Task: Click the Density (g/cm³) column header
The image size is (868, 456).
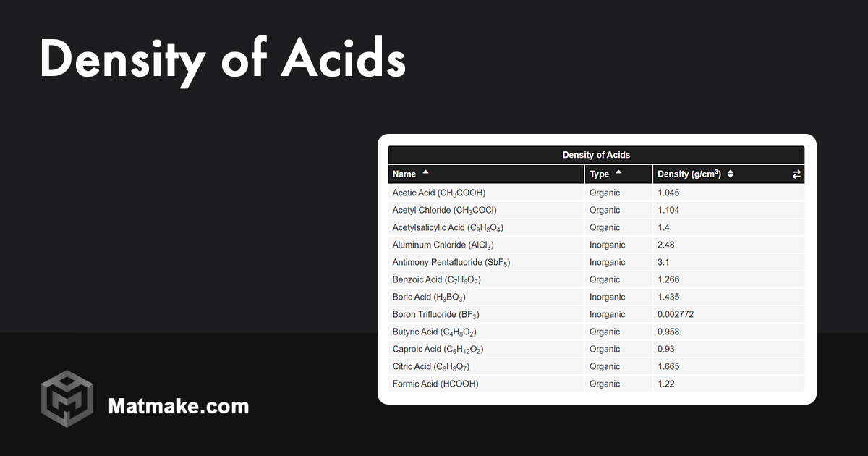Action: pyautogui.click(x=689, y=174)
